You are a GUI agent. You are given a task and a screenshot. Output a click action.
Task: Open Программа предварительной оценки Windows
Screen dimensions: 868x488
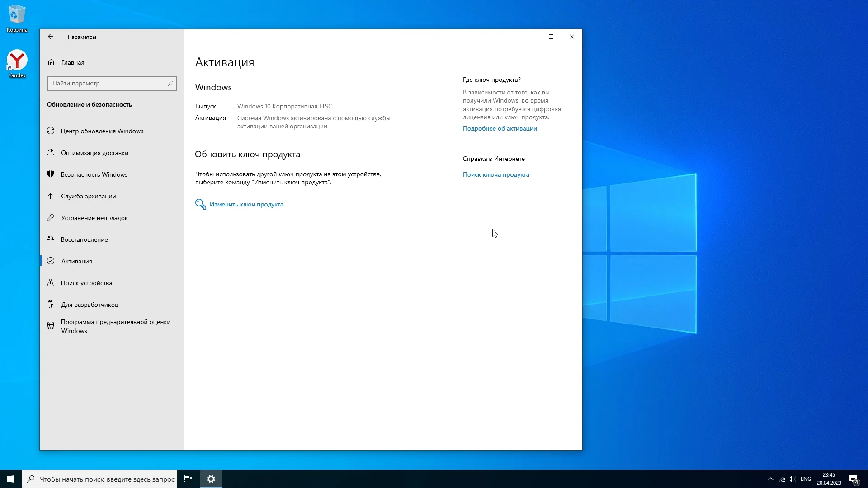[115, 326]
